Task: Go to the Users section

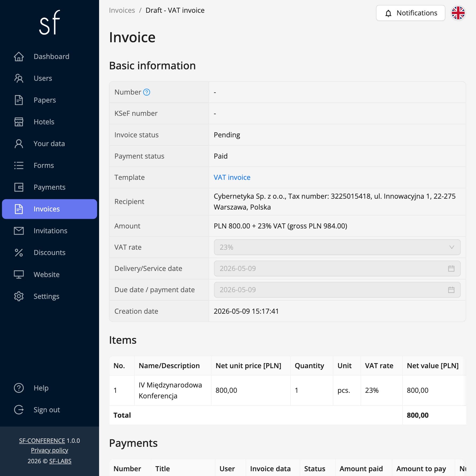Action: (x=49, y=78)
